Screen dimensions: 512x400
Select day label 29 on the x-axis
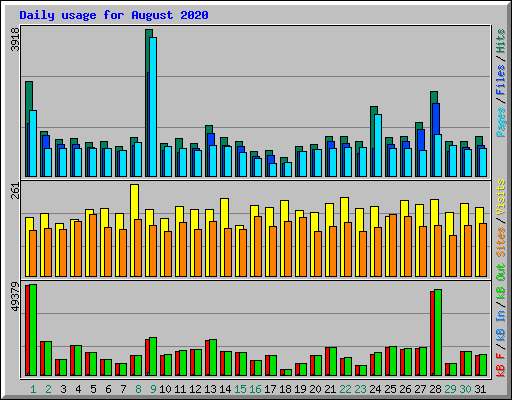point(450,389)
